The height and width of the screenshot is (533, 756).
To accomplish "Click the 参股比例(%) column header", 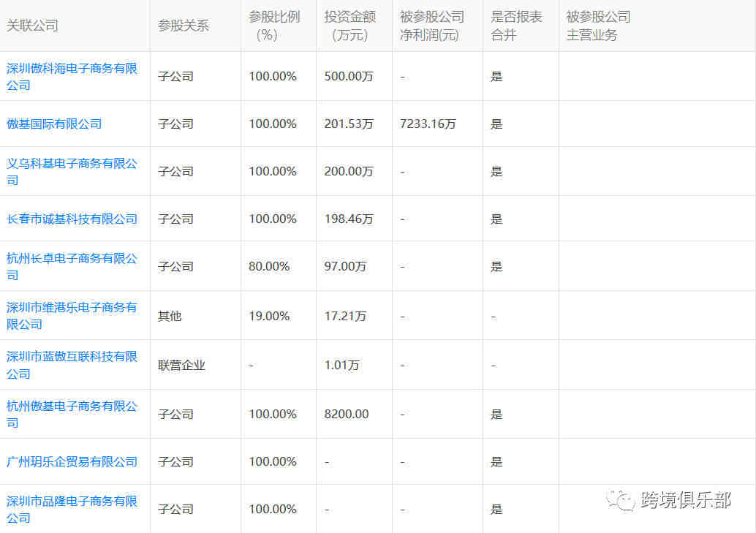I will (274, 26).
